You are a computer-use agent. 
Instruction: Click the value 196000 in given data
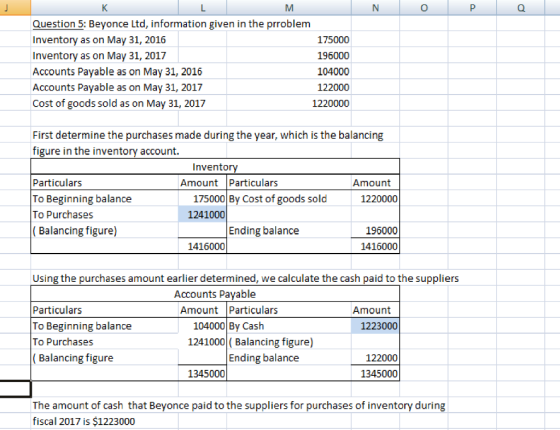click(333, 56)
